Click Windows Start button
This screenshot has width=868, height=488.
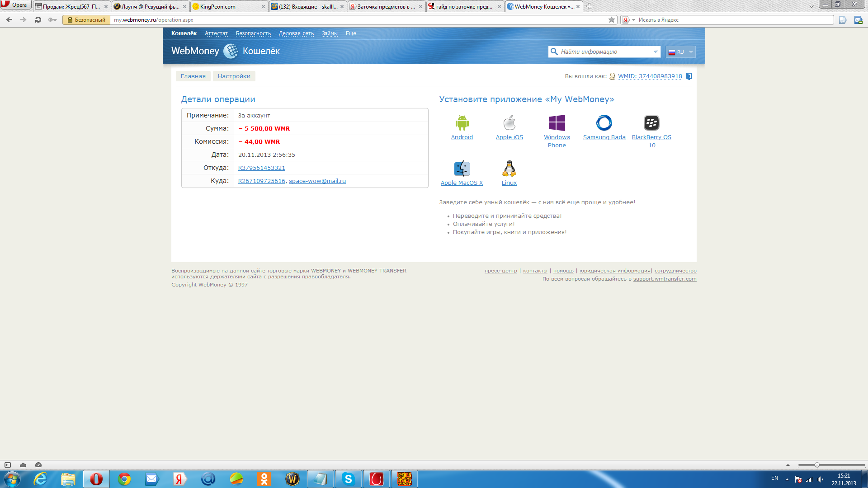pos(12,479)
